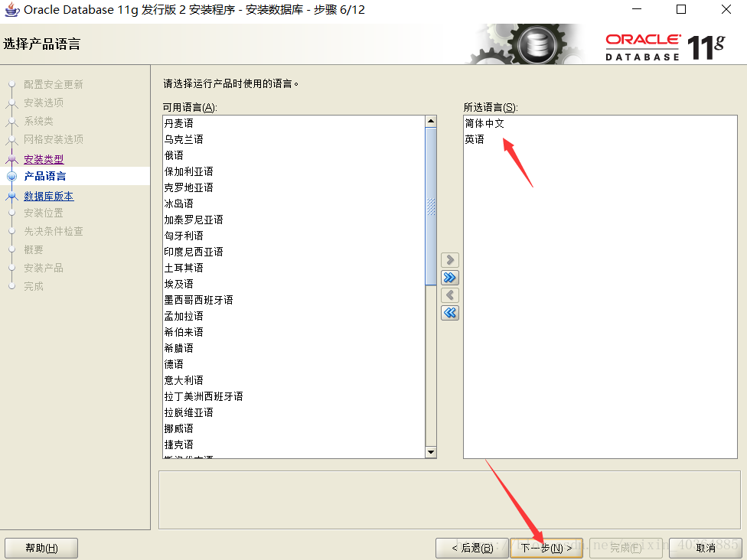Click the 完成(F) button
This screenshot has width=747, height=560.
[x=626, y=548]
